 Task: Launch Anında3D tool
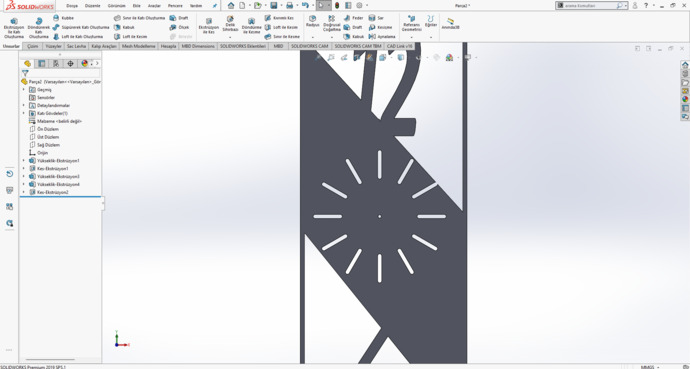click(x=450, y=23)
